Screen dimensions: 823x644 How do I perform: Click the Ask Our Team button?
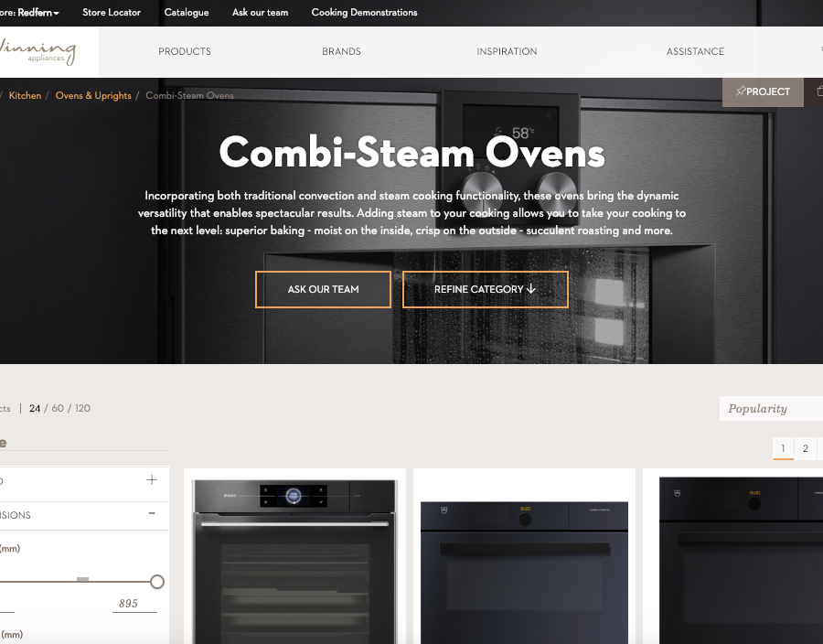tap(323, 289)
